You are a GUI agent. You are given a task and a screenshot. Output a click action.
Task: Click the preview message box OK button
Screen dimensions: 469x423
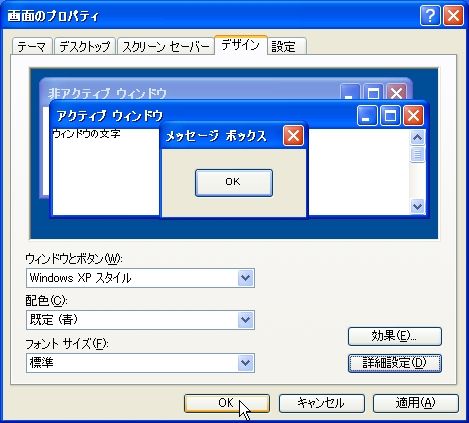[234, 183]
